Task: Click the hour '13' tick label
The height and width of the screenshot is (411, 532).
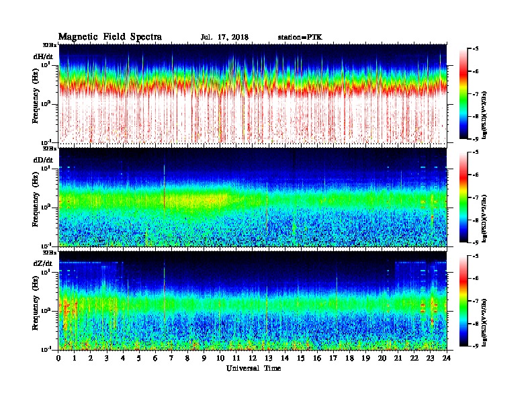Action: coord(269,358)
